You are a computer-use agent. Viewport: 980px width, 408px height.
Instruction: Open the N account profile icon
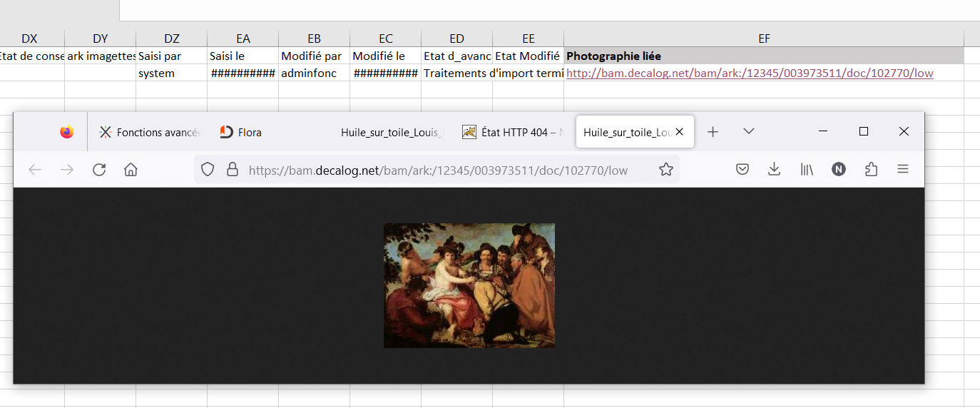[x=839, y=170]
